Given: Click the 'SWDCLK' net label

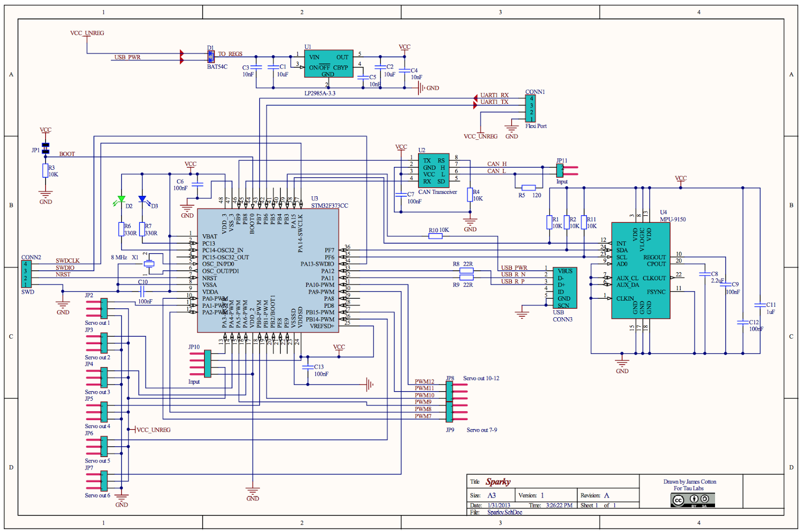Looking at the screenshot, I should point(67,261).
